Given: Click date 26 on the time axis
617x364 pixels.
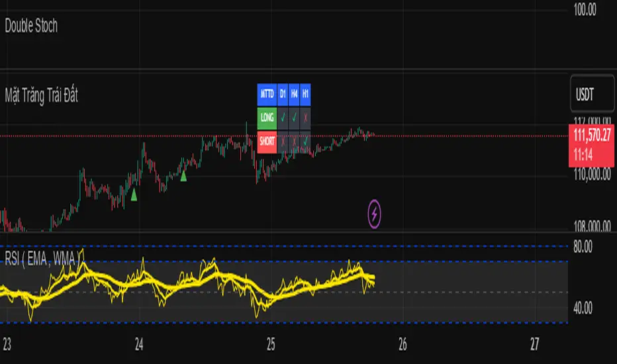Looking at the screenshot, I should coord(403,345).
